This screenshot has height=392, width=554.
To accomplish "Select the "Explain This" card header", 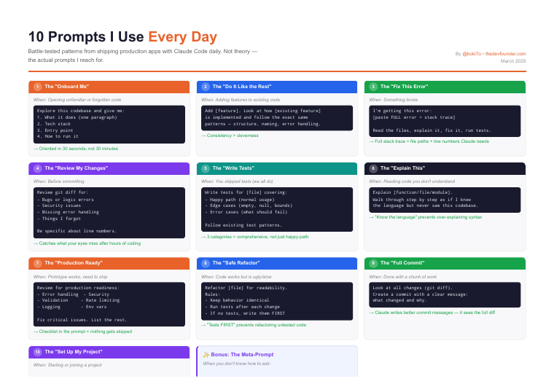I will click(445, 168).
